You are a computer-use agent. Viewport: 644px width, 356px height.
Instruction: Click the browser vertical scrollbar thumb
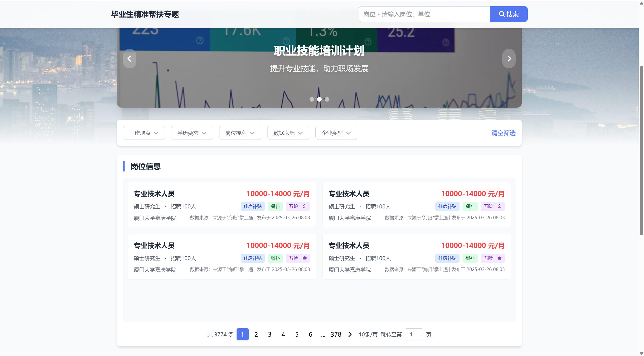click(x=641, y=151)
